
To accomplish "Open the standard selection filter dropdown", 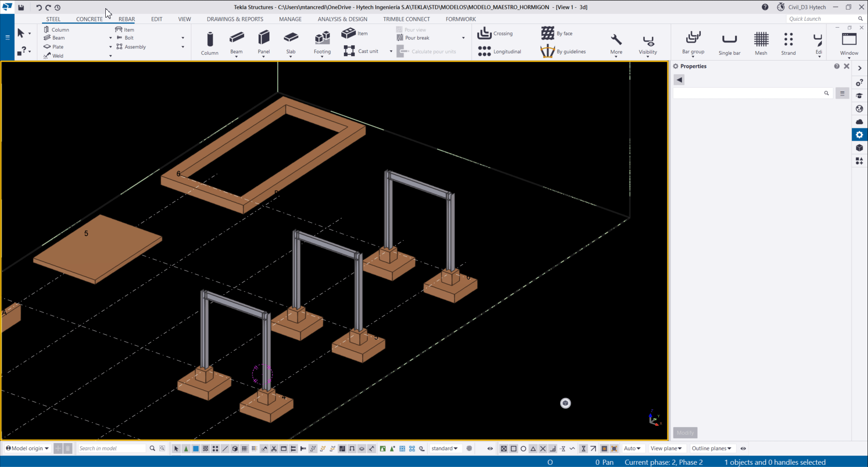I will [444, 448].
